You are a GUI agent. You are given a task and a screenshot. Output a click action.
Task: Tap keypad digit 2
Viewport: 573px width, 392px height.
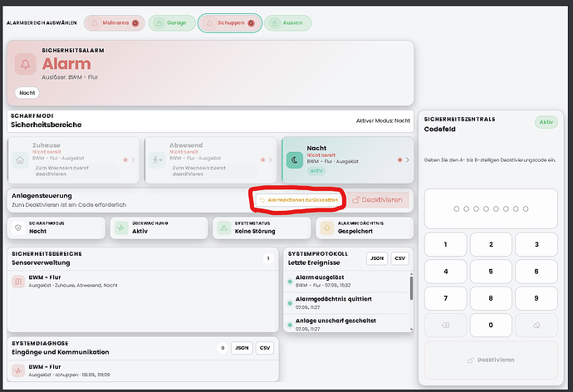pos(491,244)
